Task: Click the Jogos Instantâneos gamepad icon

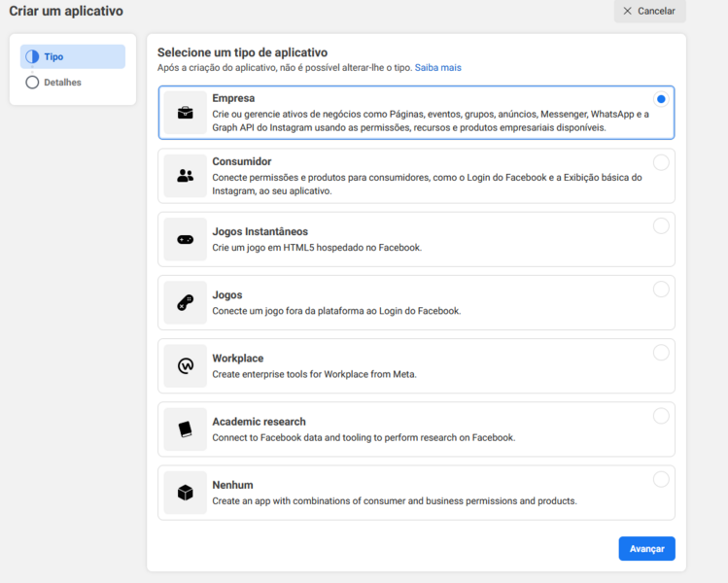Action: click(x=186, y=239)
